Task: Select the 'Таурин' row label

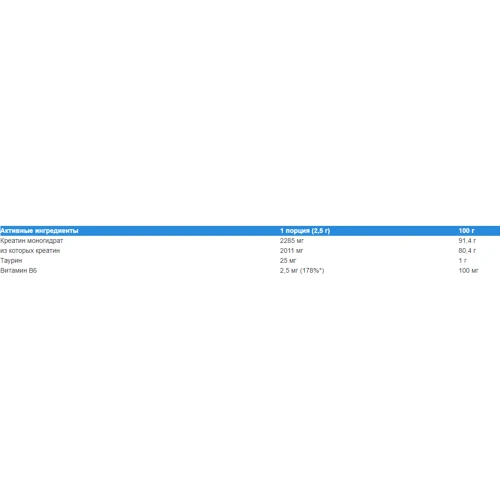Action: point(11,261)
